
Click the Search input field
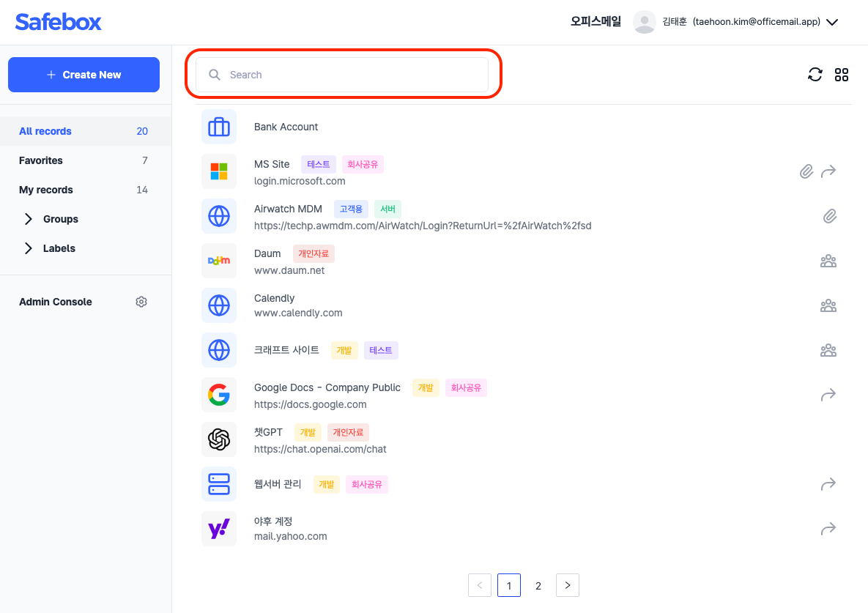click(342, 75)
